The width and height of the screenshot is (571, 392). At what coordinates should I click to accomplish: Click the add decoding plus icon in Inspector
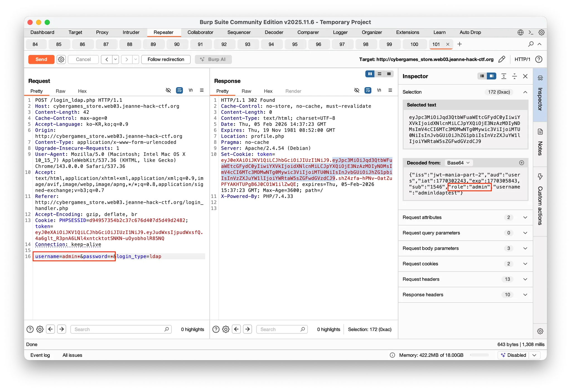pos(522,163)
